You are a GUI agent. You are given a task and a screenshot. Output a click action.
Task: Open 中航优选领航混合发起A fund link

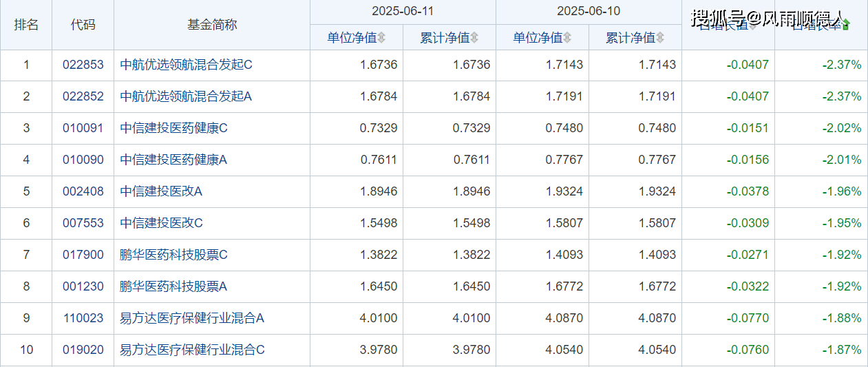coord(187,96)
